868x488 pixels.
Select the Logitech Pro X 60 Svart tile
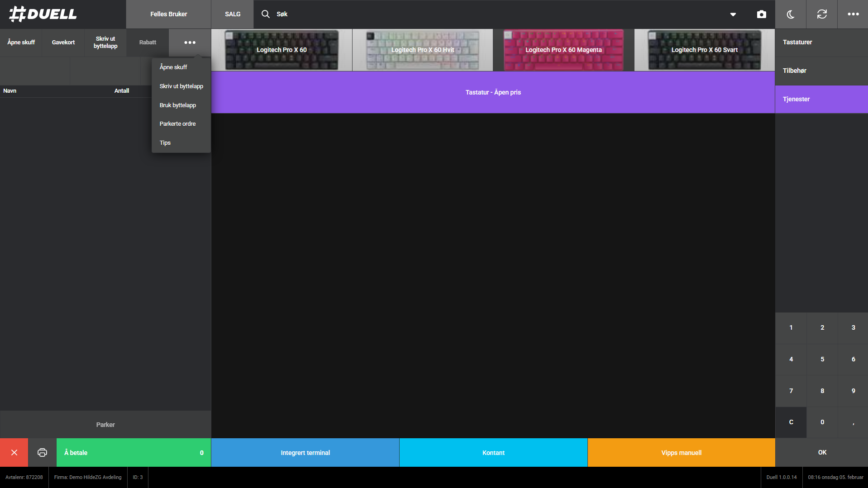[705, 50]
